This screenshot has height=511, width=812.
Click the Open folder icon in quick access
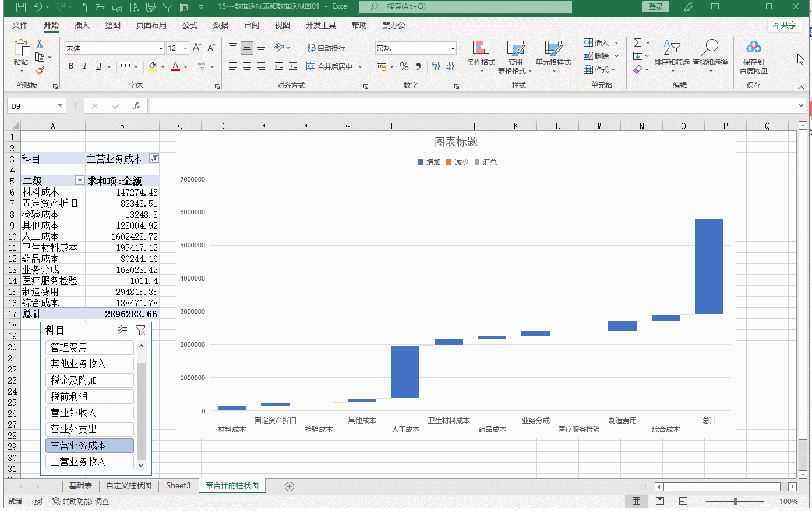pyautogui.click(x=100, y=7)
